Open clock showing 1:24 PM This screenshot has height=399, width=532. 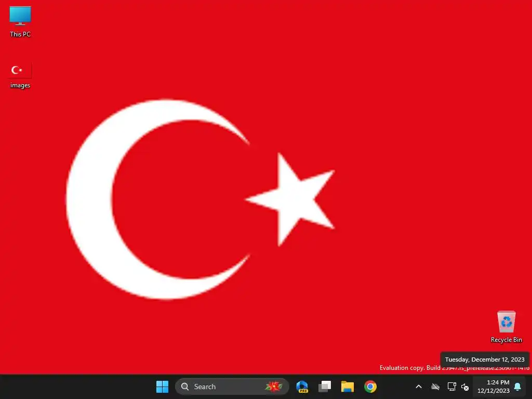click(498, 382)
